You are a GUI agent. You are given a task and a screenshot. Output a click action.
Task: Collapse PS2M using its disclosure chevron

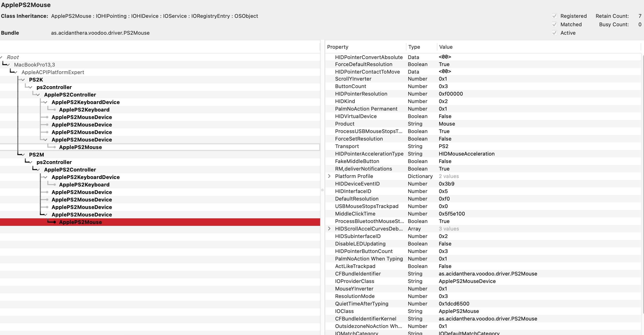click(23, 154)
